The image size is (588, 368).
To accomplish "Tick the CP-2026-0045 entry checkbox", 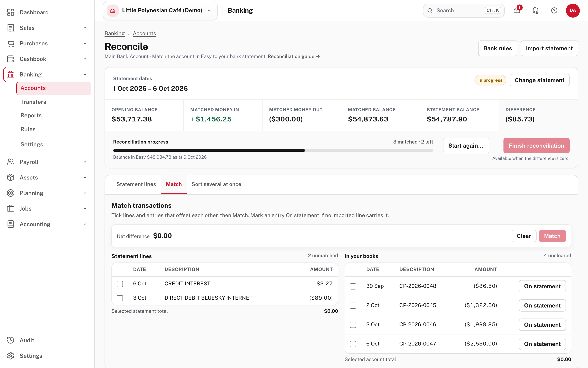I will point(353,305).
